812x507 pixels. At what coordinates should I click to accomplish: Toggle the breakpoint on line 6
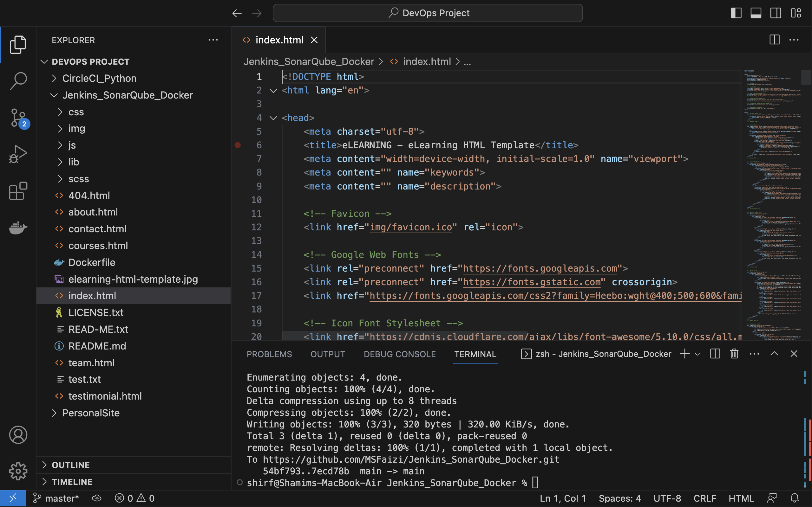pyautogui.click(x=238, y=145)
